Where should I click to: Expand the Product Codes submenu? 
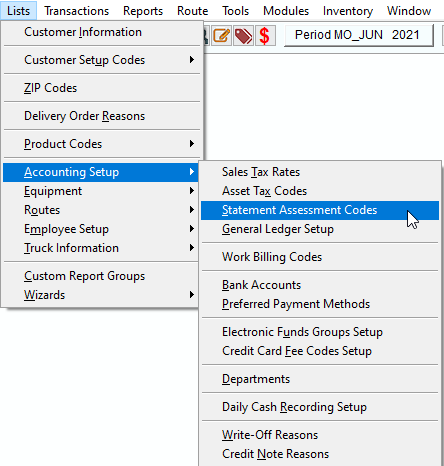101,144
